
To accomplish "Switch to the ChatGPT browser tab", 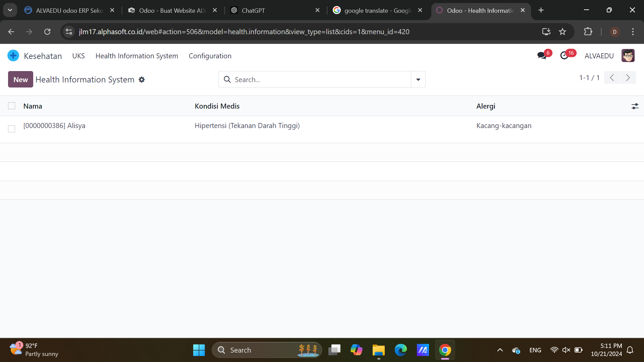I will (x=253, y=10).
